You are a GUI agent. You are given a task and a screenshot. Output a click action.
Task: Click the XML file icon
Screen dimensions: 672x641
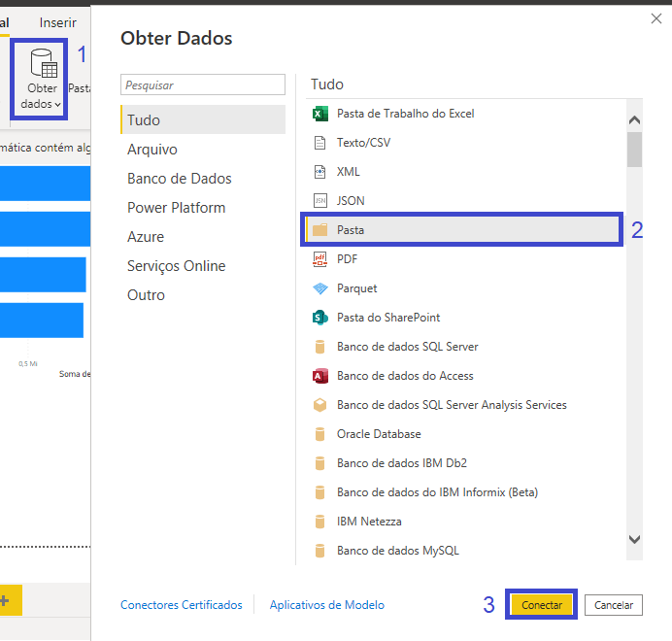(319, 172)
